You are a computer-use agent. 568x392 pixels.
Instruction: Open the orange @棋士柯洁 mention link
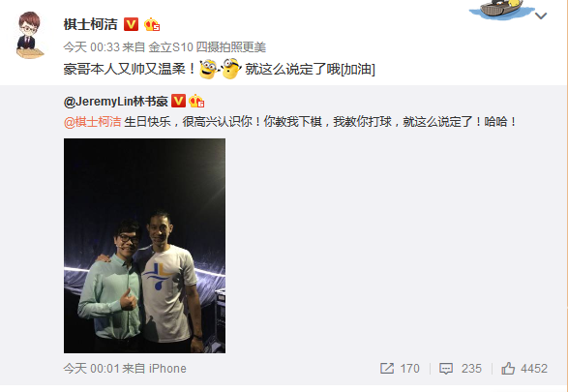(92, 122)
